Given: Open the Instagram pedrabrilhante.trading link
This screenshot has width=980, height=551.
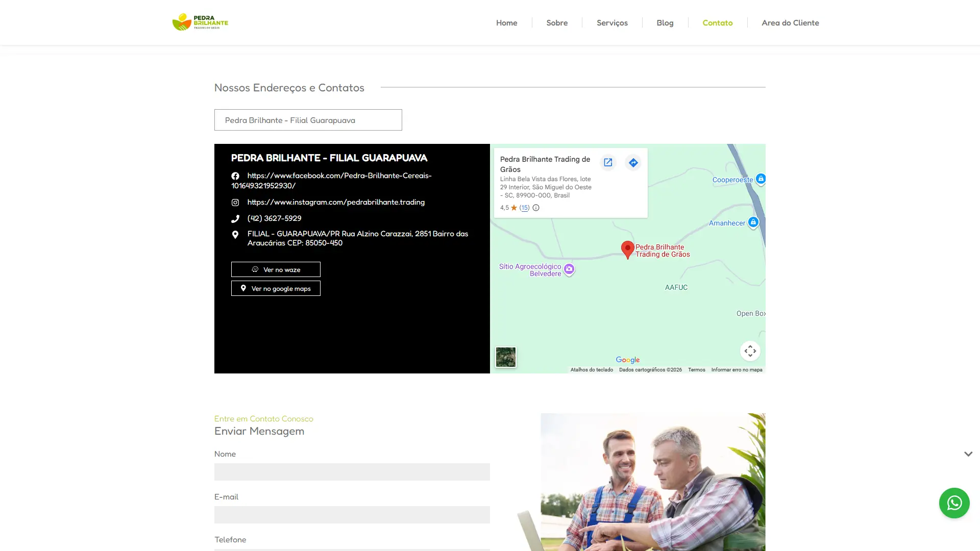Looking at the screenshot, I should point(336,202).
